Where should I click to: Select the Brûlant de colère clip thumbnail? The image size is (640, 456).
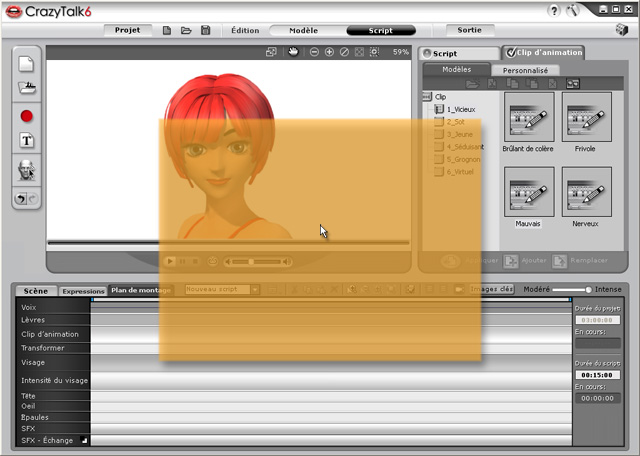(x=529, y=117)
